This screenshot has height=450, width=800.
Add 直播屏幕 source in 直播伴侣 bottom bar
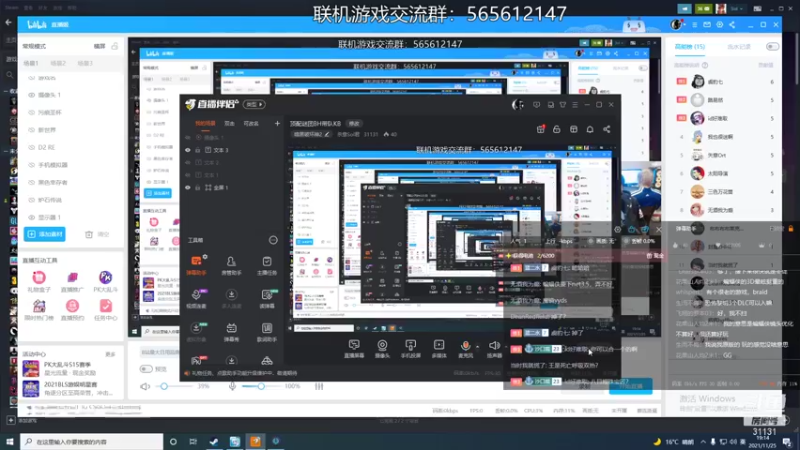click(x=354, y=349)
